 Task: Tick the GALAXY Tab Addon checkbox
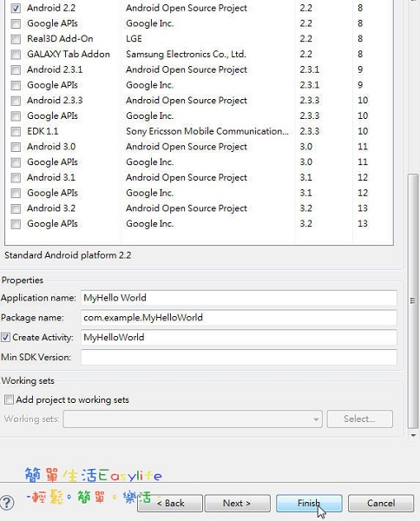(16, 55)
